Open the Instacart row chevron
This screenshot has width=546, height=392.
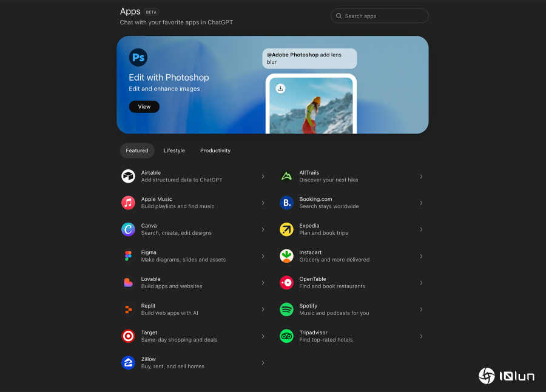point(422,256)
